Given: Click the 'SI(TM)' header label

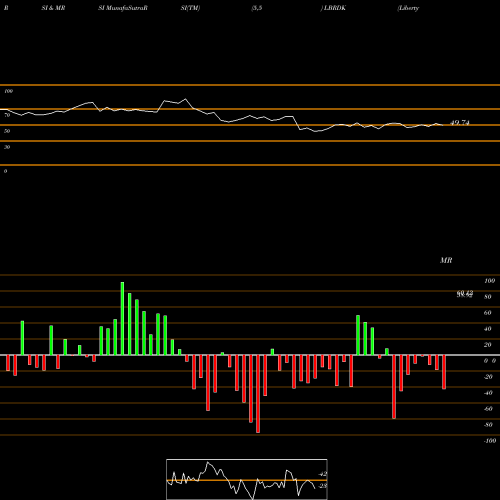Looking at the screenshot, I should click(x=190, y=8).
